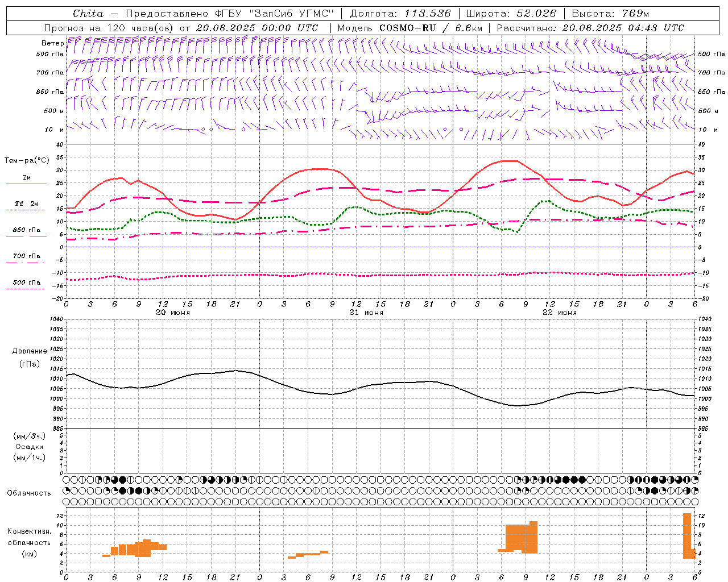Image resolution: width=728 pixels, height=582 pixels.
Task: Click the "Долгота: 113.536" header field
Action: [400, 14]
